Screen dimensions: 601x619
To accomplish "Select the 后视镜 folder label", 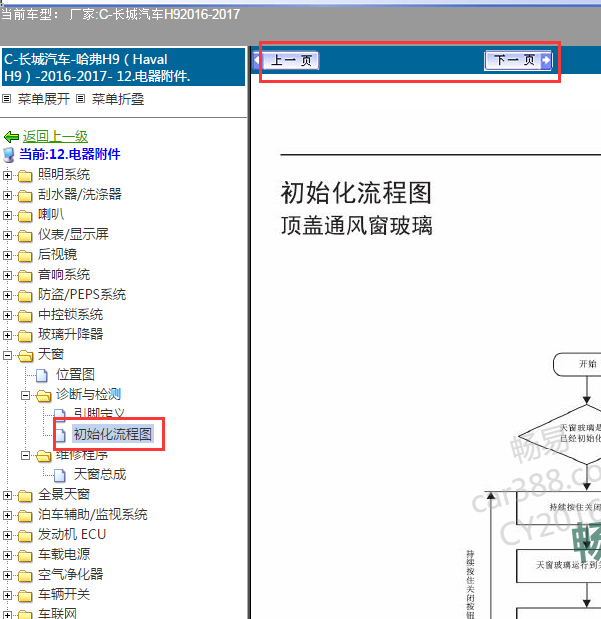I will [57, 254].
